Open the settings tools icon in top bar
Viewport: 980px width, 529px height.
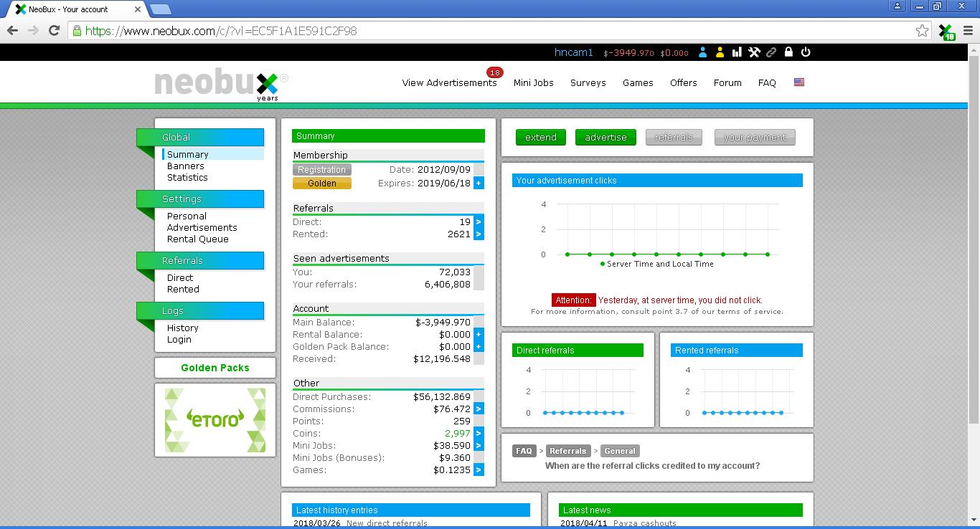point(754,52)
